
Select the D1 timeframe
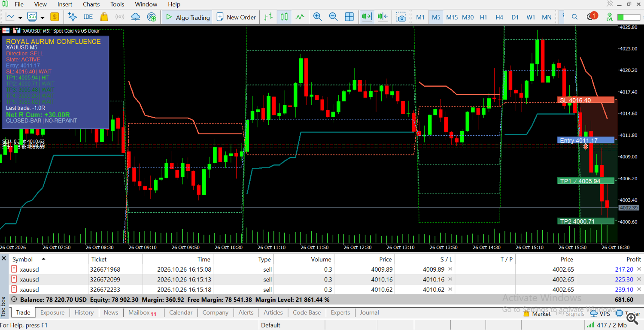pos(515,17)
